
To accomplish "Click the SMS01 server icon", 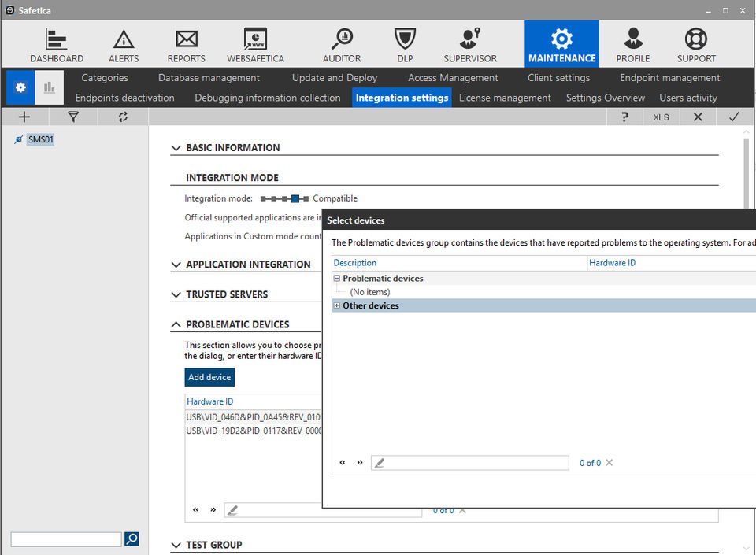I will [18, 139].
